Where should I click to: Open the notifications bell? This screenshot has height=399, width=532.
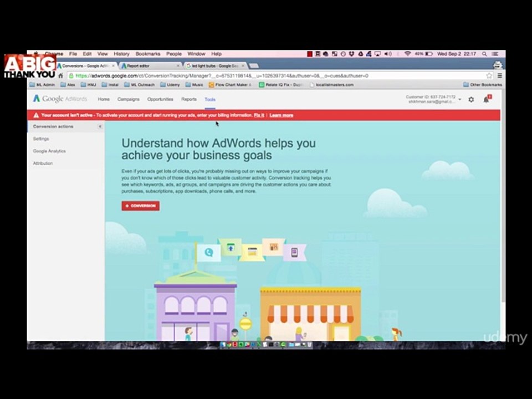tap(486, 99)
